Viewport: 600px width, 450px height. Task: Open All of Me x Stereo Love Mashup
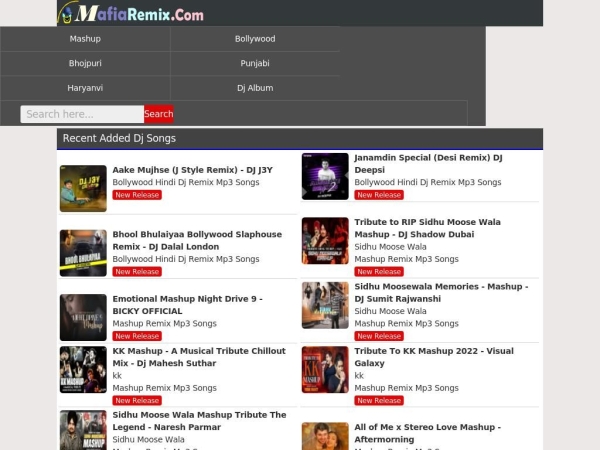(x=427, y=433)
